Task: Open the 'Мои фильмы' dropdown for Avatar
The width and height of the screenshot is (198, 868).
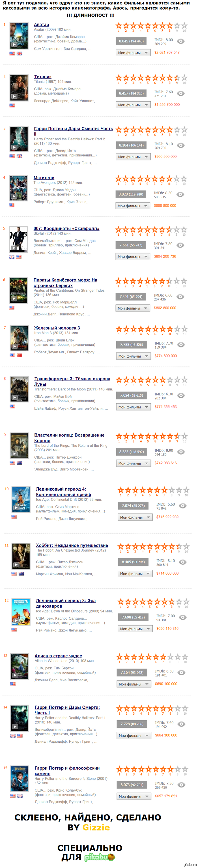Action: 133,53
